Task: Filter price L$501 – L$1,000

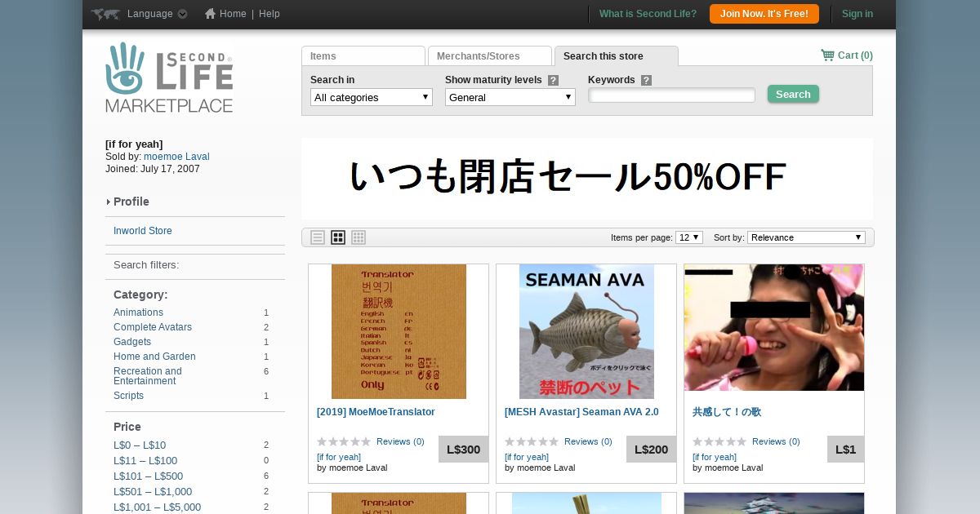Action: point(153,492)
